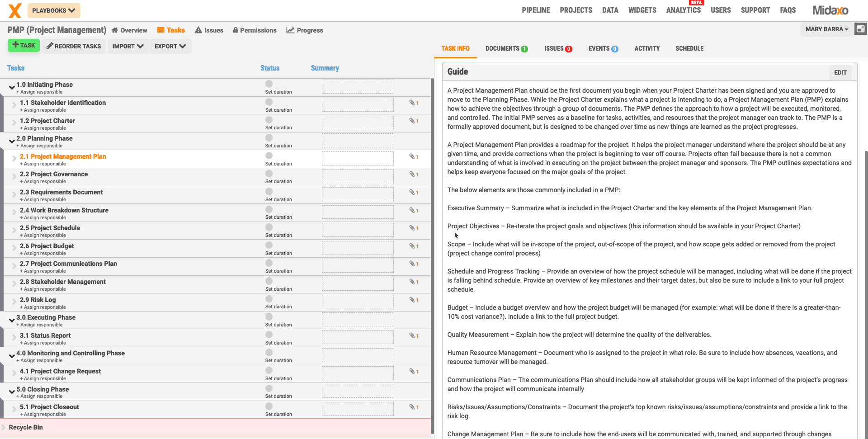The width and height of the screenshot is (868, 439).
Task: Open attachment paperclip for Project Budget
Action: (x=412, y=246)
